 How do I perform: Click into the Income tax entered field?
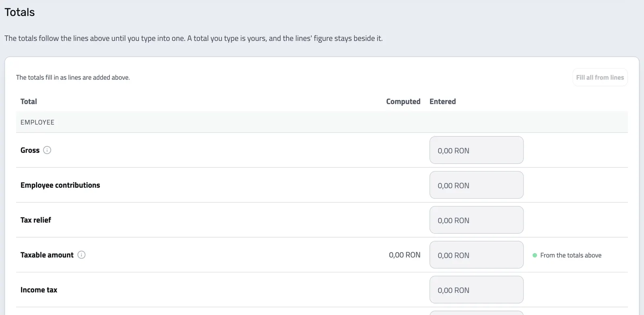pos(476,290)
